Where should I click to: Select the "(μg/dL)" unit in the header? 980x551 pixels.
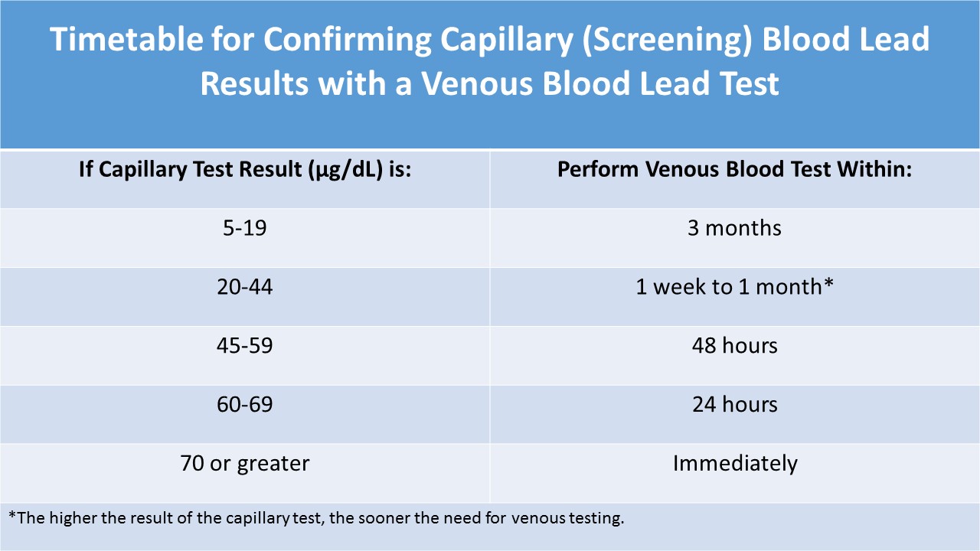coord(346,169)
